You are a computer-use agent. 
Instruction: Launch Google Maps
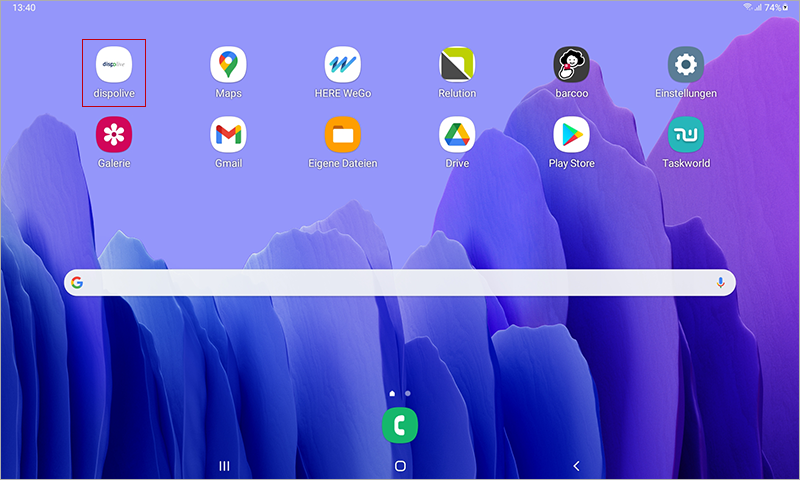tap(228, 65)
